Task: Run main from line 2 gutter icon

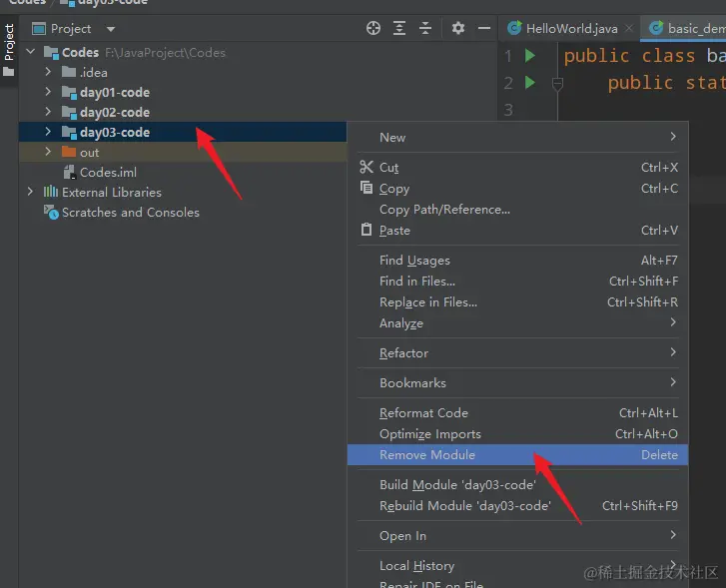Action: click(529, 83)
